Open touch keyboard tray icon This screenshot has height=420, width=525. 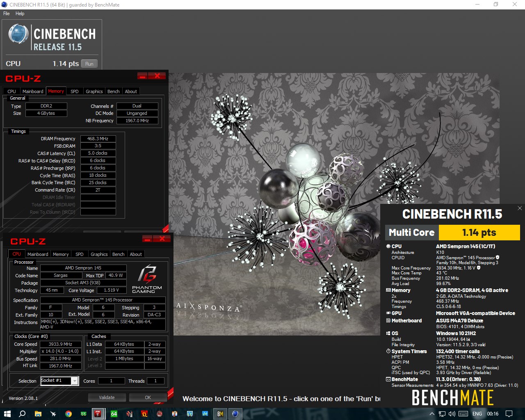[x=463, y=414]
